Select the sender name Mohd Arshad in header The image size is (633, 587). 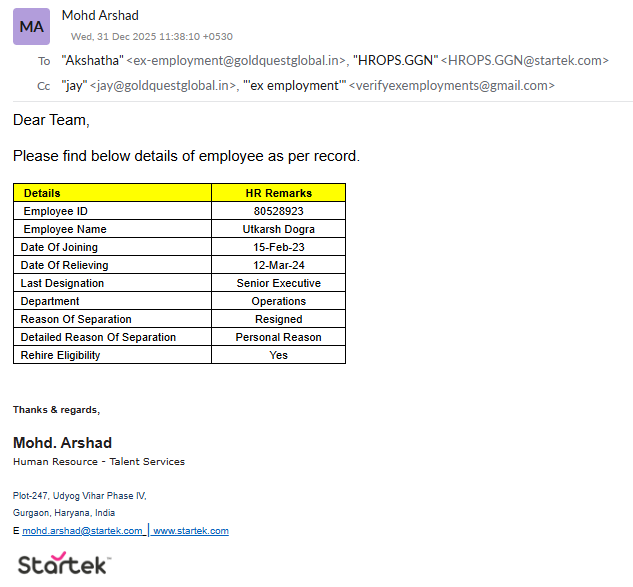pyautogui.click(x=100, y=15)
